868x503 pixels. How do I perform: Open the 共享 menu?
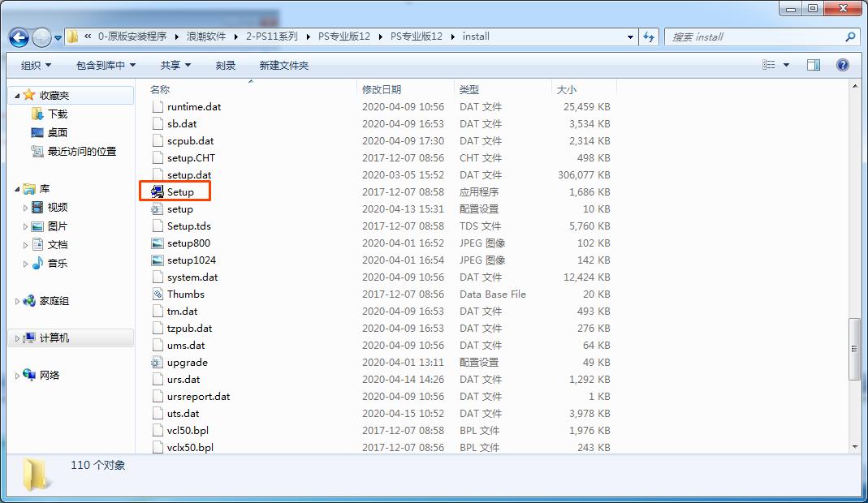[175, 65]
